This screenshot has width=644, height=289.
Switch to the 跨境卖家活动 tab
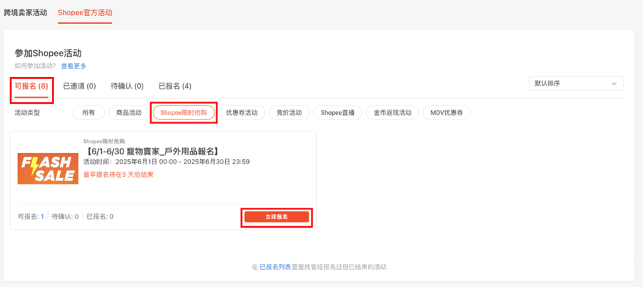(x=26, y=13)
